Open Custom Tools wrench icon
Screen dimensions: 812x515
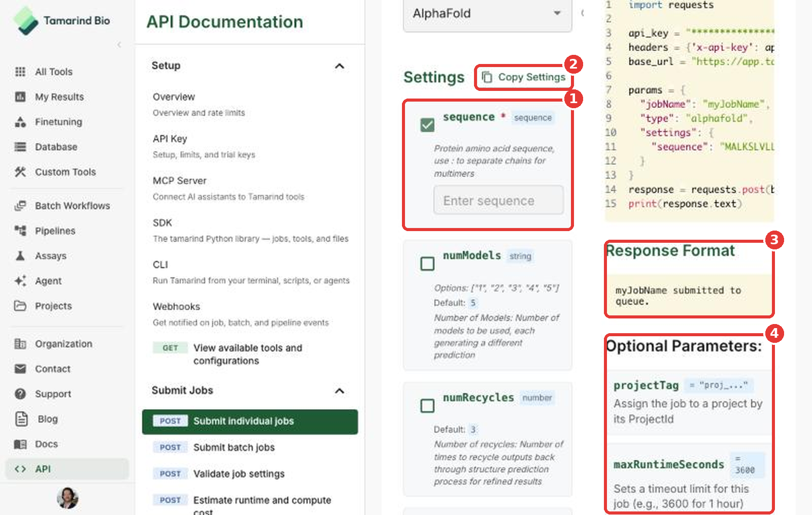[x=20, y=172]
